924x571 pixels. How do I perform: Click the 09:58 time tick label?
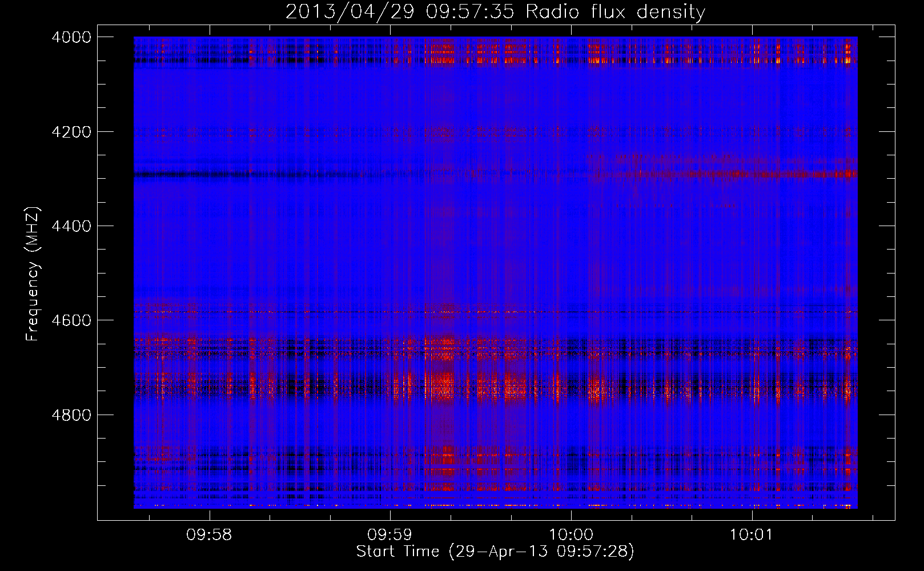[209, 535]
